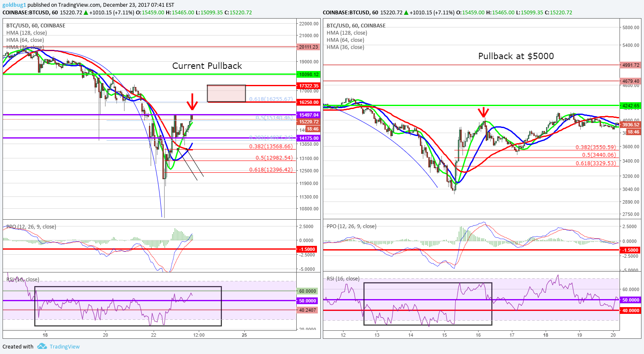Click the 0.5(3440.06) Fibonacci label
This screenshot has height=354, width=644.
[599, 155]
